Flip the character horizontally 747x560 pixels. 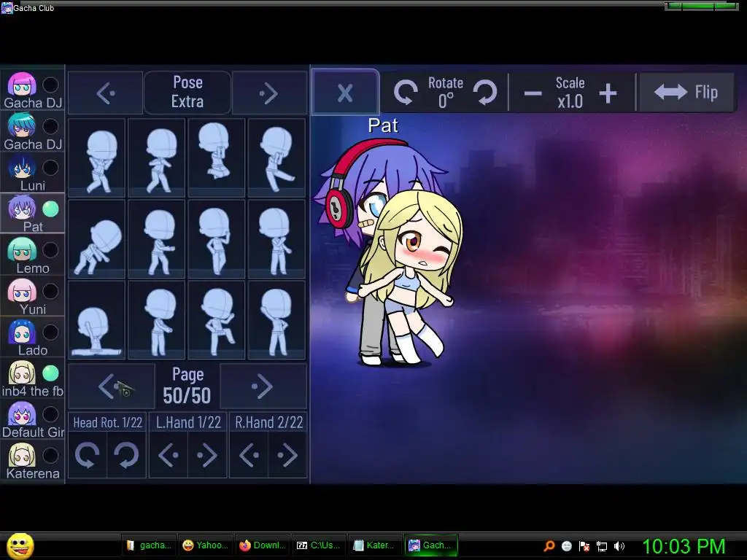point(686,93)
